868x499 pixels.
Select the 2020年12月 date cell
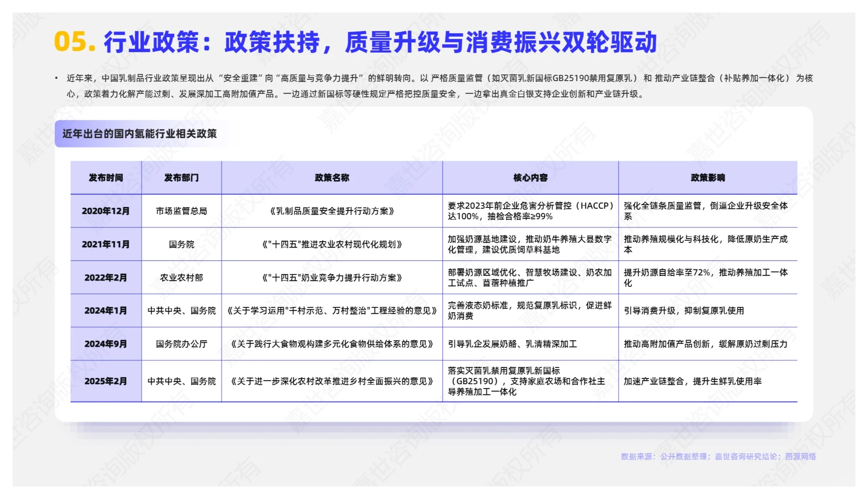[105, 211]
